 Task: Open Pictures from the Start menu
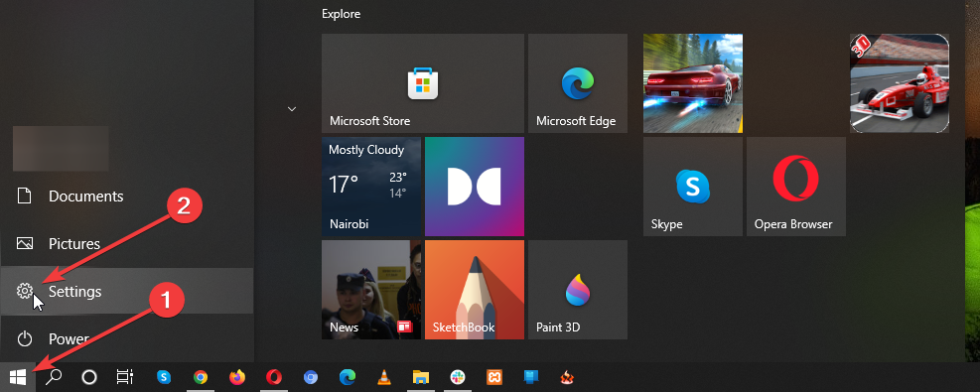126,243
